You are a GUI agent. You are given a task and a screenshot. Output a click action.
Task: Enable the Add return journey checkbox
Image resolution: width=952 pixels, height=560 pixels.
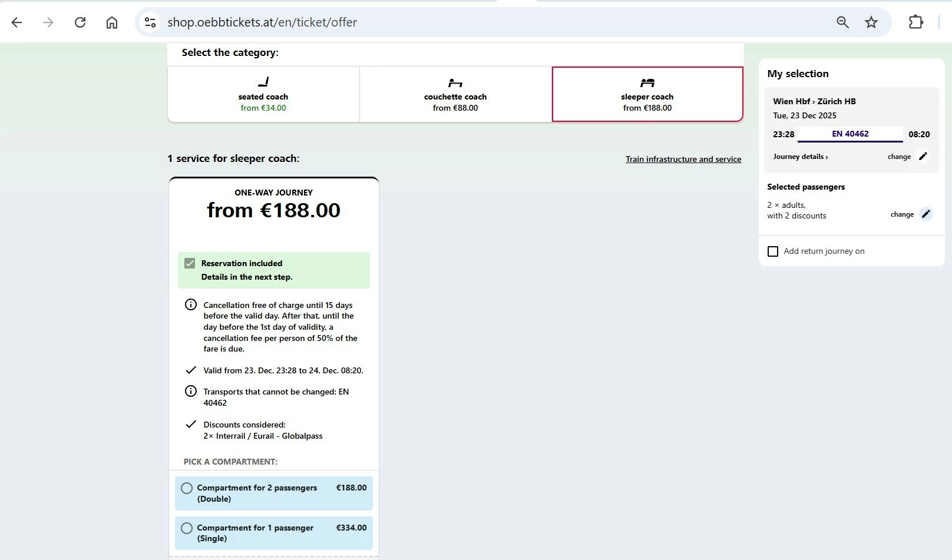(x=773, y=251)
